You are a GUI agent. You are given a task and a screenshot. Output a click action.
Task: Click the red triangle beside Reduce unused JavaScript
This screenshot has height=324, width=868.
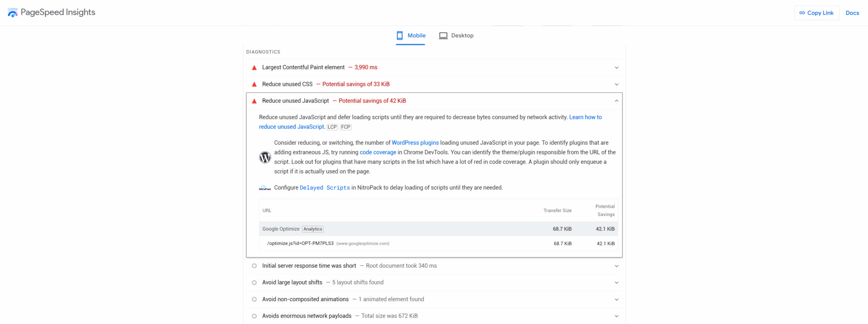(x=254, y=101)
